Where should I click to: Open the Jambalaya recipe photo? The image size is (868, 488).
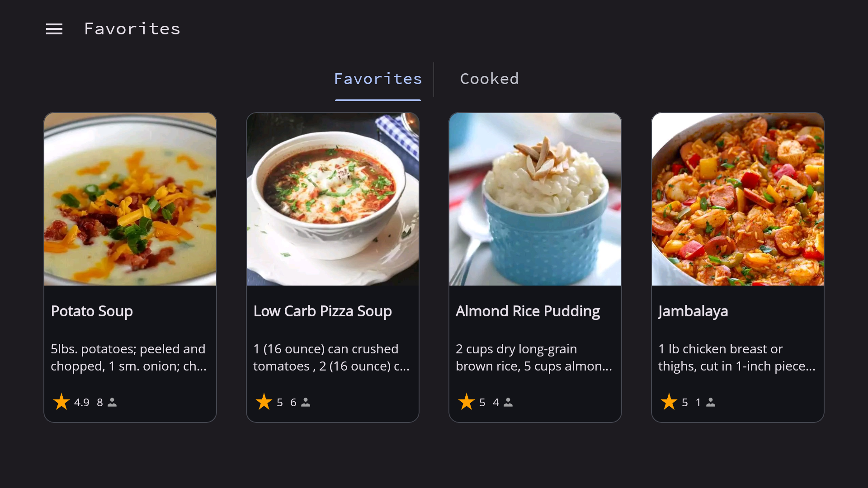[738, 199]
